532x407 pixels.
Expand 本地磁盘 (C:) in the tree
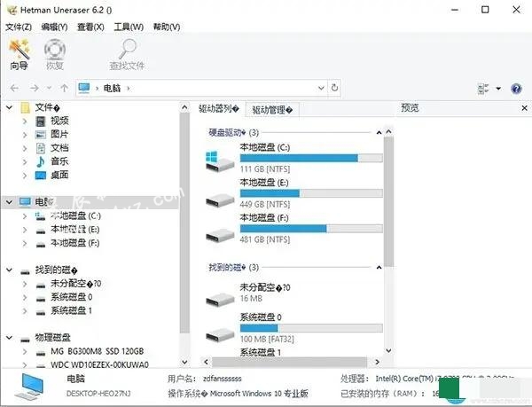click(25, 215)
